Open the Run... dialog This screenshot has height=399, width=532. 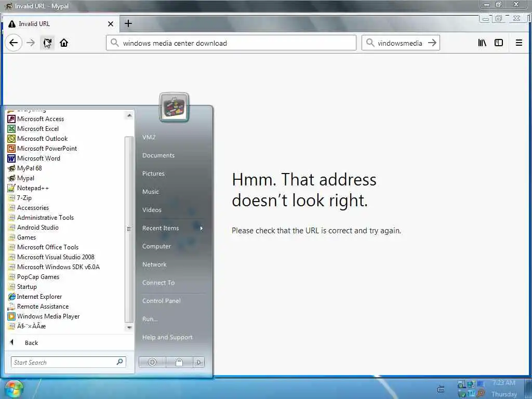pyautogui.click(x=150, y=319)
